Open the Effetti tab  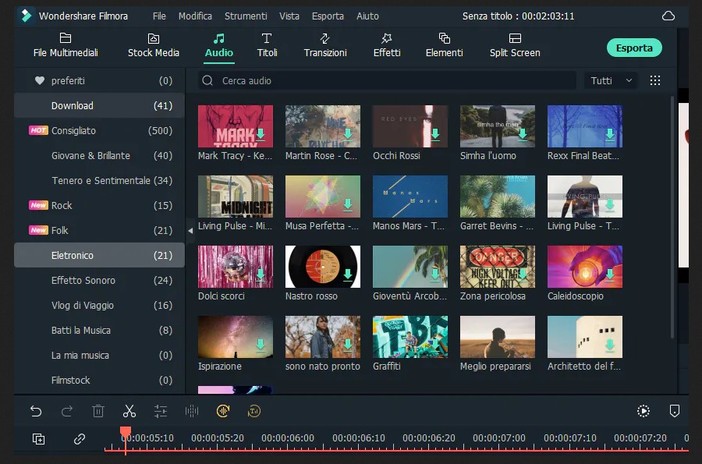(x=387, y=45)
